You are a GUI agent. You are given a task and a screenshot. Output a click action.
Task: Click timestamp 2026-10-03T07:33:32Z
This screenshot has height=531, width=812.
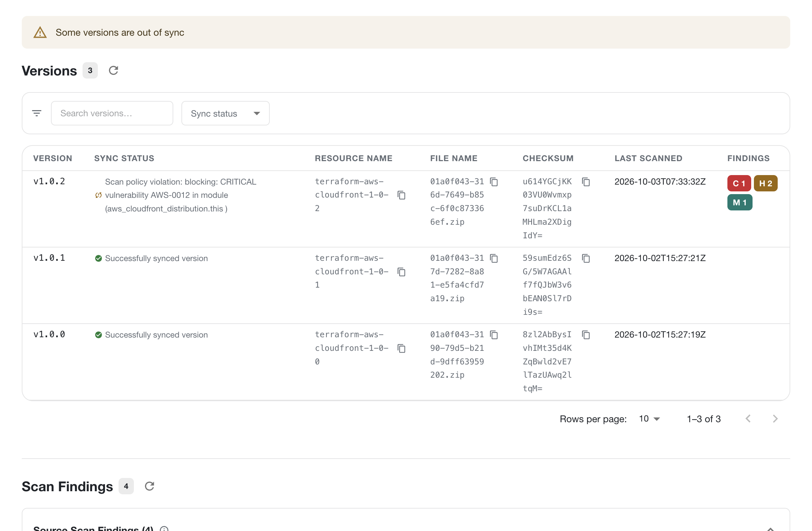[660, 182]
